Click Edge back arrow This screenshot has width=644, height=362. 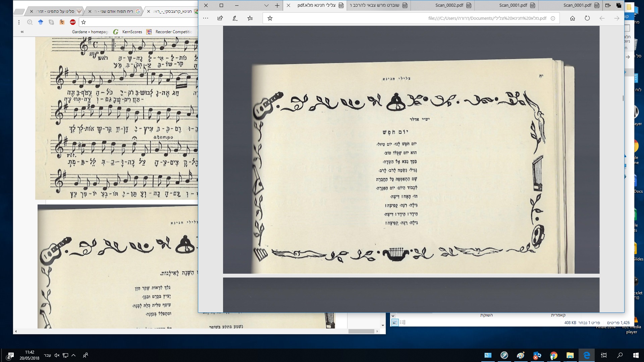click(602, 18)
